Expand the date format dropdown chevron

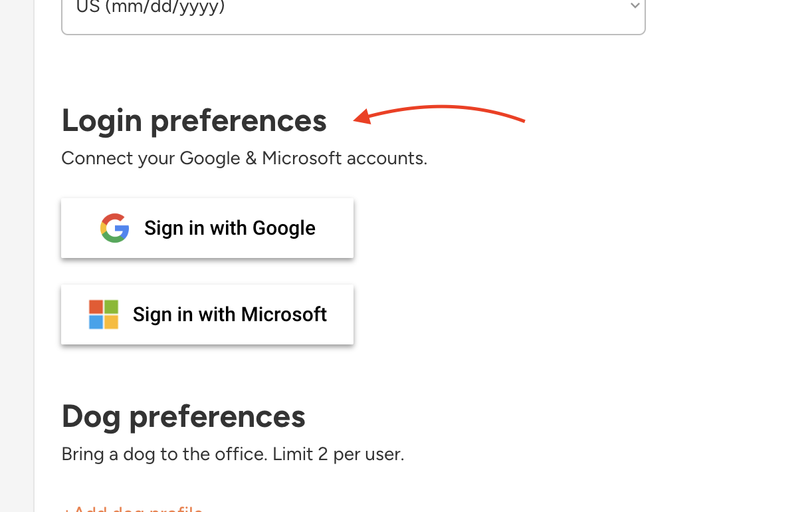coord(635,6)
